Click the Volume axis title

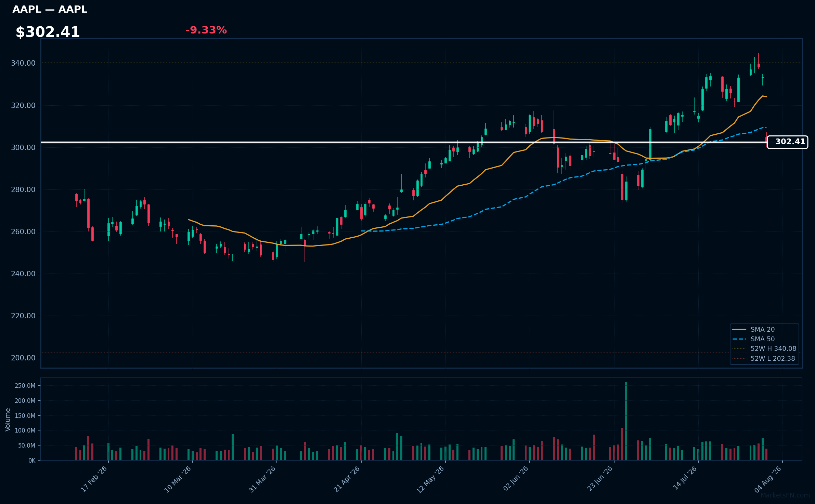click(x=8, y=420)
